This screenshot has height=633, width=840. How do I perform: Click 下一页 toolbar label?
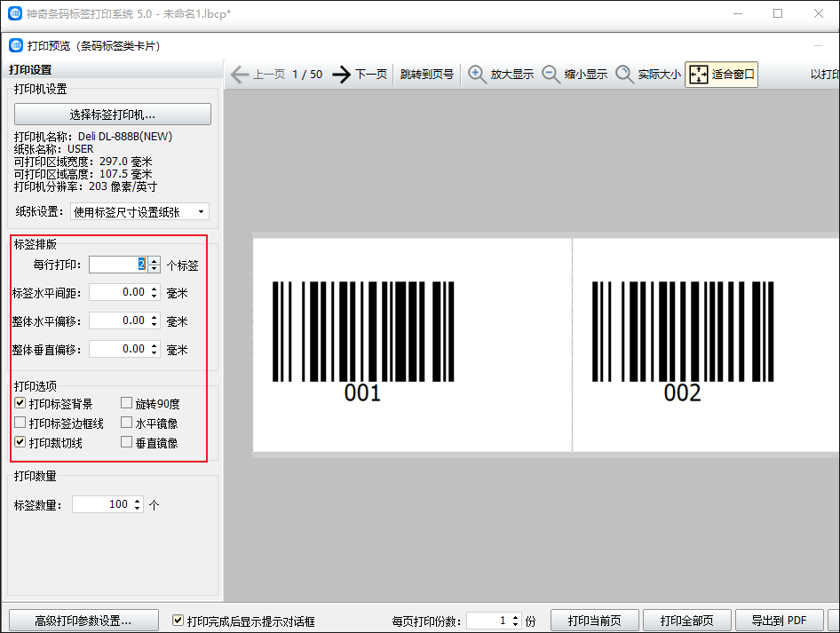pos(371,75)
